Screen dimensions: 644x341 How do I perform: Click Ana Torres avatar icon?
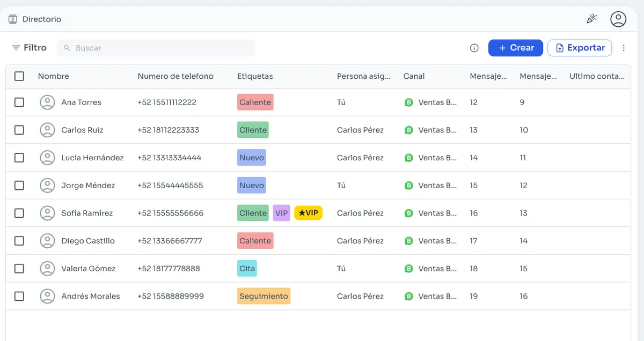tap(48, 102)
